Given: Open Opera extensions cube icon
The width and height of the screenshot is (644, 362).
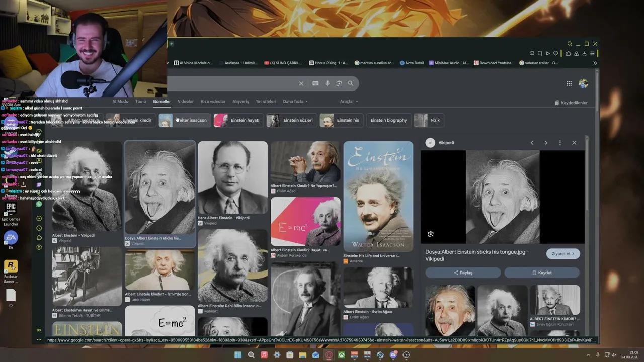Looking at the screenshot, I should [x=569, y=54].
